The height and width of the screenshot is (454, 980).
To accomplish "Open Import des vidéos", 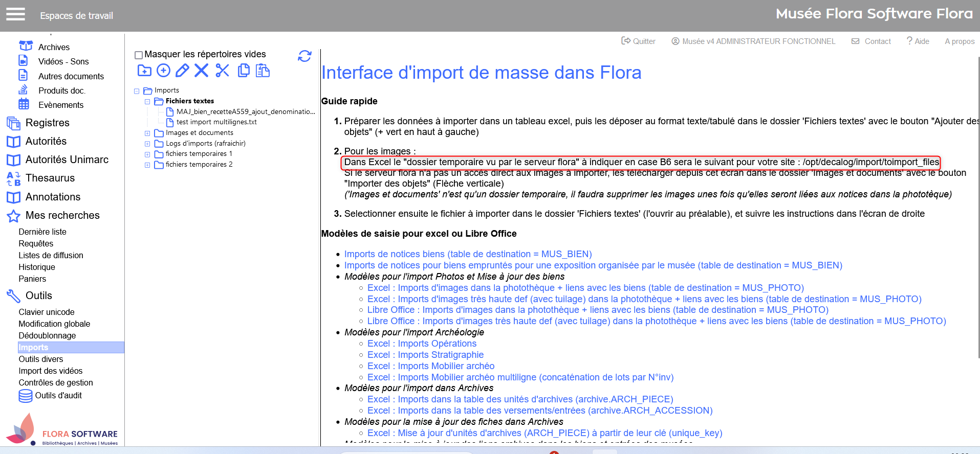I will pos(51,371).
